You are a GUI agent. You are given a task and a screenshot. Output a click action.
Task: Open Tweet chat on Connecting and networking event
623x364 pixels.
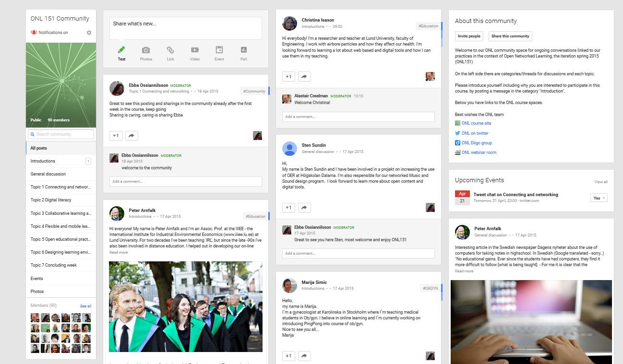515,195
